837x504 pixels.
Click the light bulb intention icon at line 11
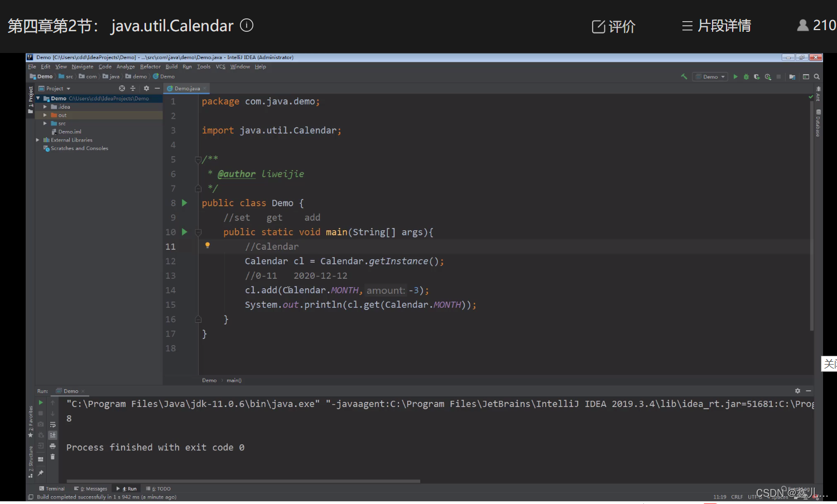tap(208, 245)
